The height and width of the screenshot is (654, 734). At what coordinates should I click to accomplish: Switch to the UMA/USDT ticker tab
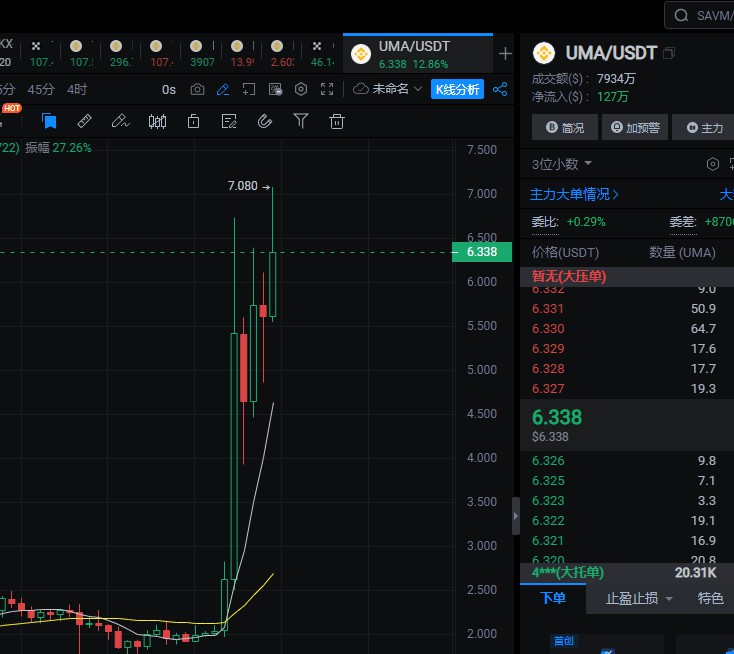pos(418,54)
